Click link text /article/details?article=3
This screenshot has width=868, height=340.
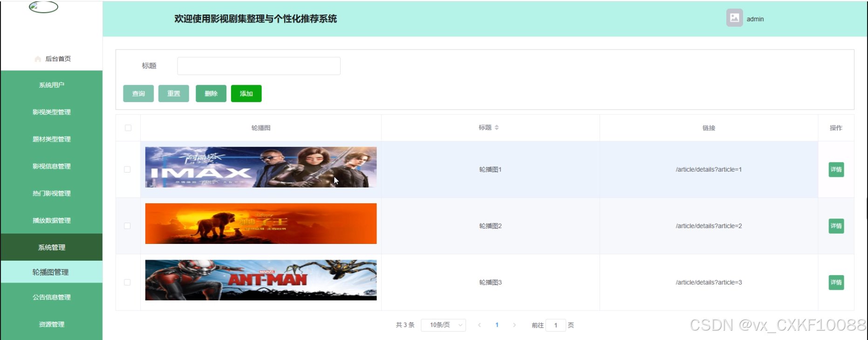709,282
